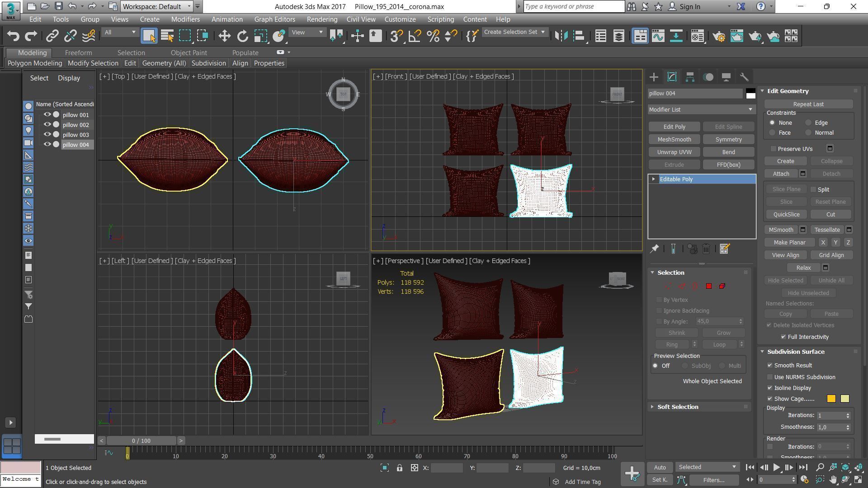This screenshot has height=488, width=868.
Task: Toggle visibility eye of pillow 003
Action: tap(47, 135)
